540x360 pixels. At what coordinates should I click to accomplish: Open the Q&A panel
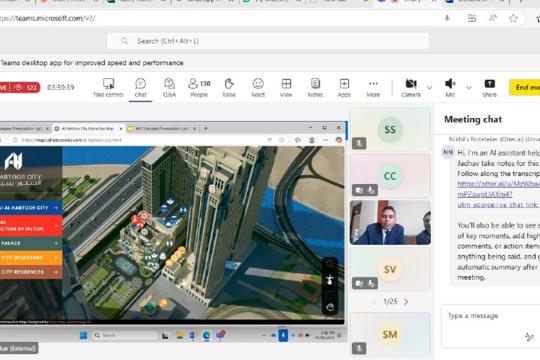(x=169, y=88)
